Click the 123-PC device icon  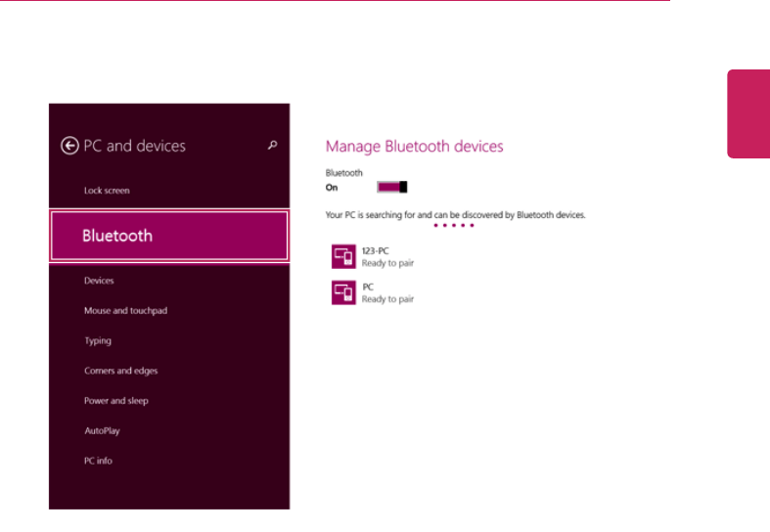[343, 256]
